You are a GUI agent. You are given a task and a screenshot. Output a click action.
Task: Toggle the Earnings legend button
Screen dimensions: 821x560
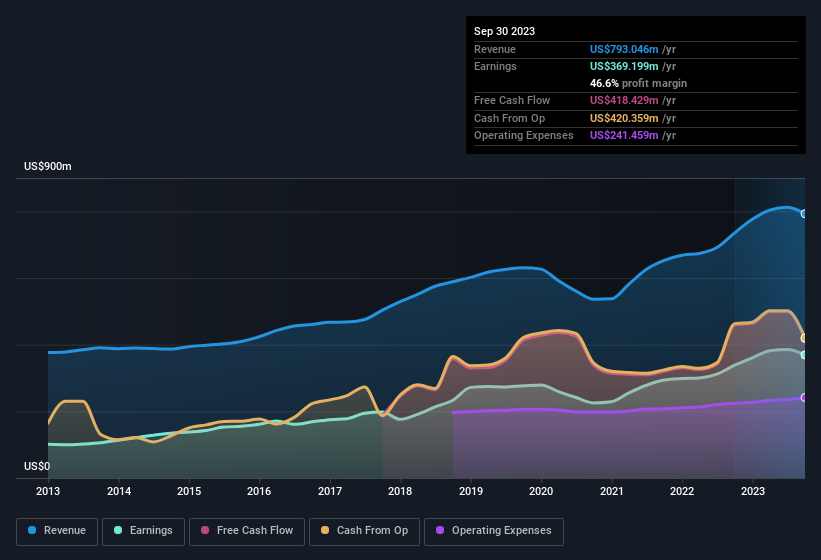coord(143,531)
